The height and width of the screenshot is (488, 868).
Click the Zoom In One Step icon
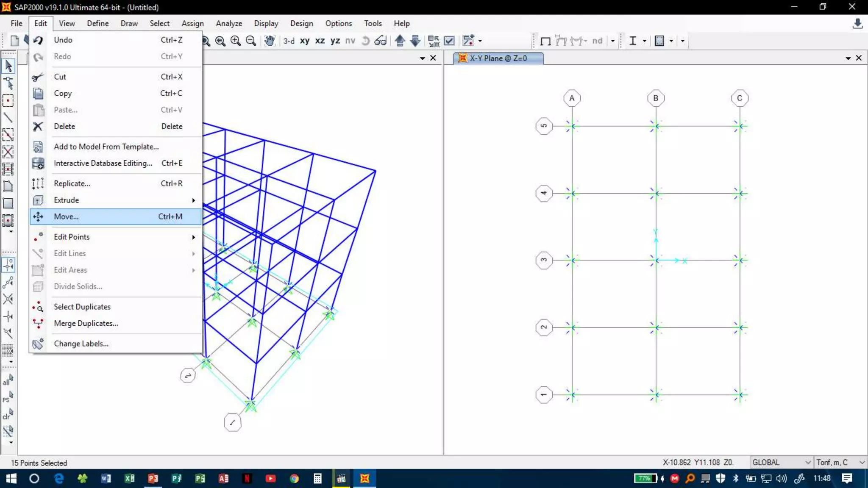pos(236,41)
